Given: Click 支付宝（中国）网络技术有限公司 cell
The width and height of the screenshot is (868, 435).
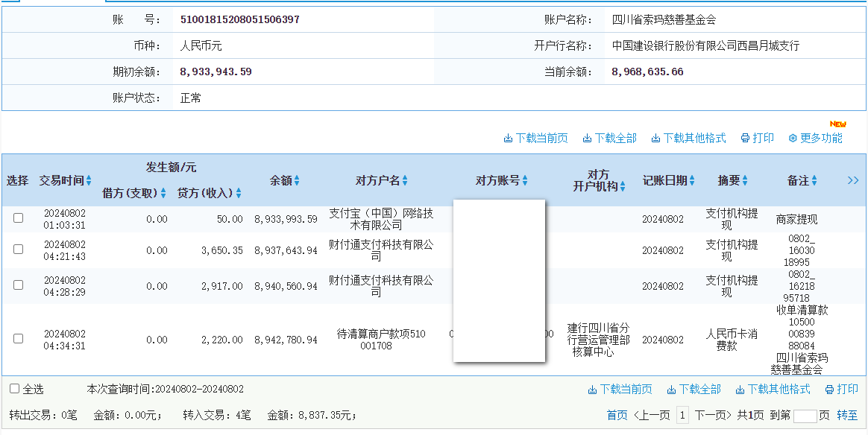Looking at the screenshot, I should click(381, 220).
